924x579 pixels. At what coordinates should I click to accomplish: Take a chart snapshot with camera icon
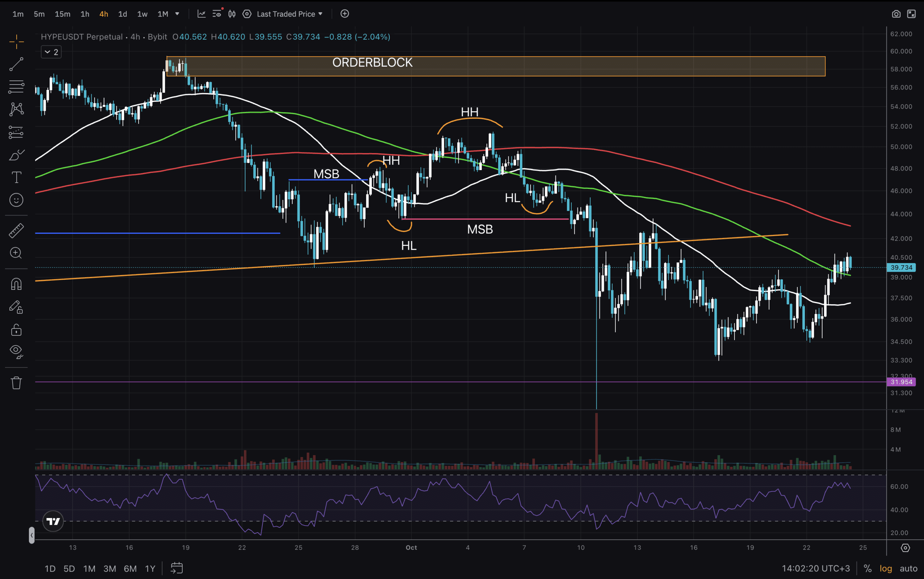(896, 14)
